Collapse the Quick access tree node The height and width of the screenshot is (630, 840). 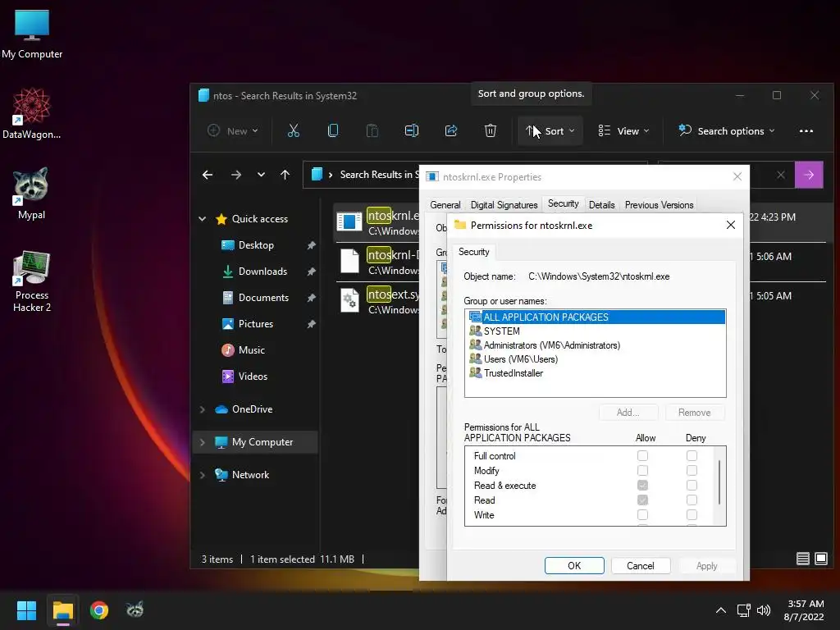click(x=203, y=218)
